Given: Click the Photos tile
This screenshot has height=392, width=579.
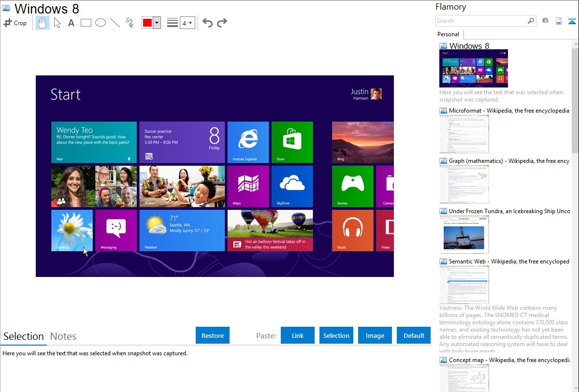Looking at the screenshot, I should click(182, 186).
